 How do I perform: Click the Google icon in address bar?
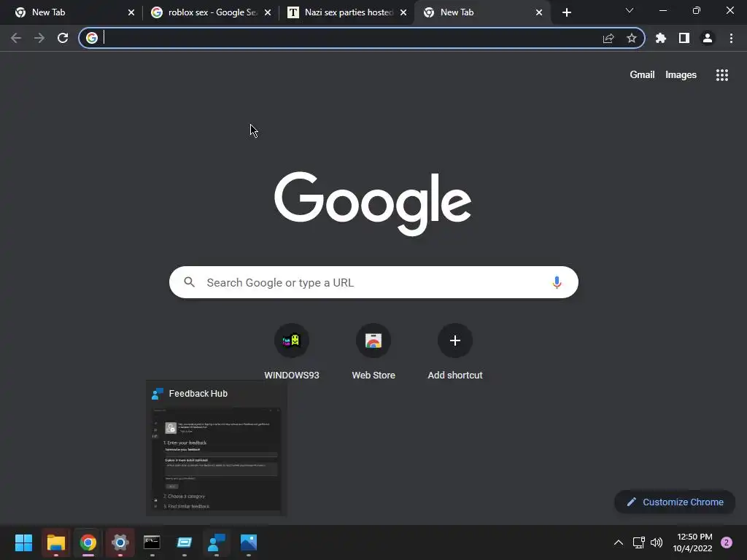pos(92,38)
